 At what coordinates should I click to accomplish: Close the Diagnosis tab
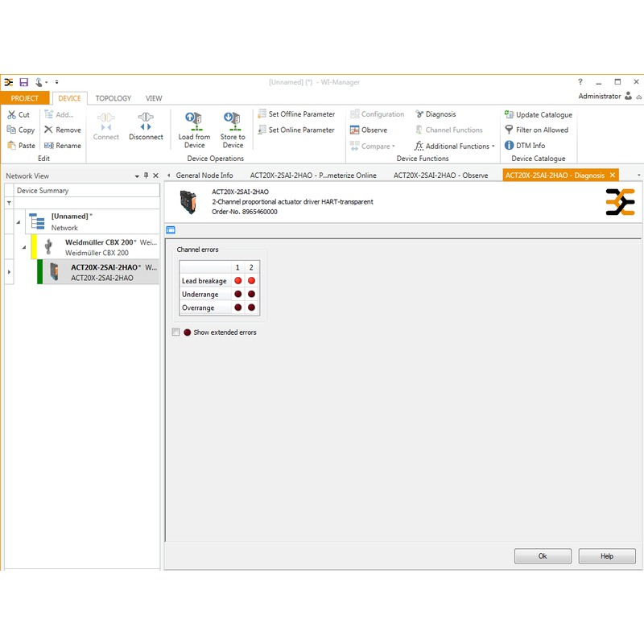[x=613, y=175]
